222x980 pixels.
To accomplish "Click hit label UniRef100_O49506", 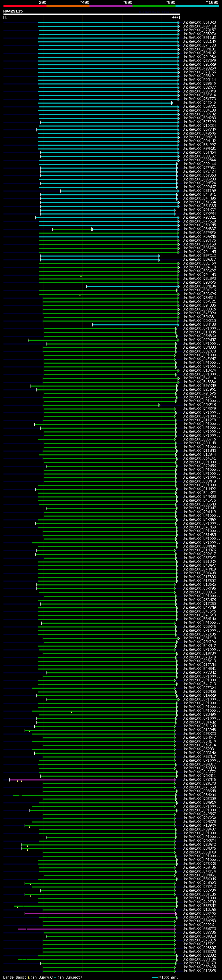I will (199, 133).
